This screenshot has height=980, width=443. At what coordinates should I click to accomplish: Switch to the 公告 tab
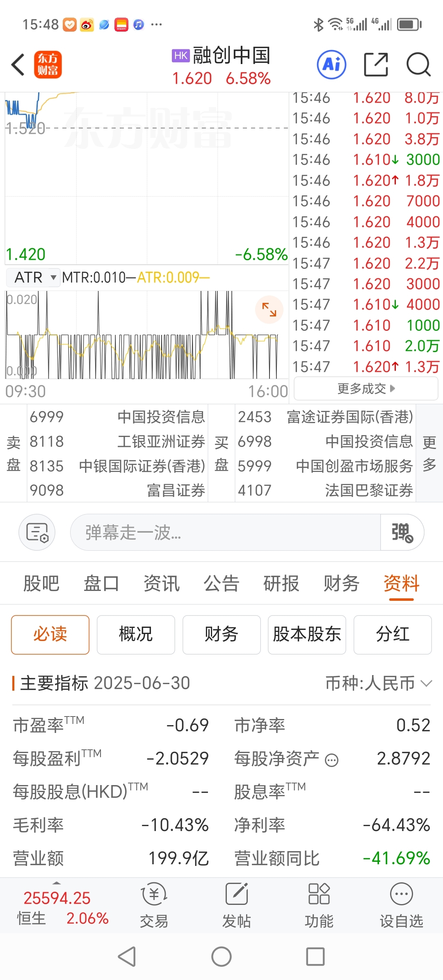point(221,583)
